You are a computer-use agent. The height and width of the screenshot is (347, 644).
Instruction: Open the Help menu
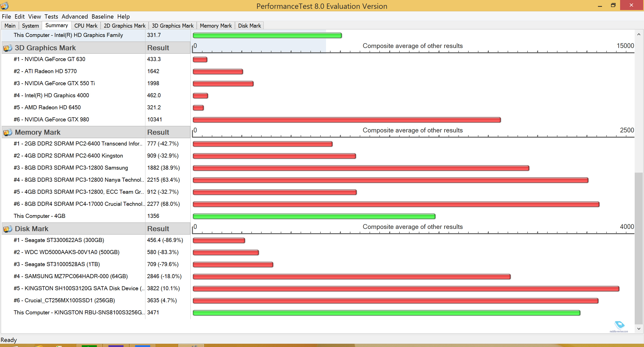tap(123, 17)
